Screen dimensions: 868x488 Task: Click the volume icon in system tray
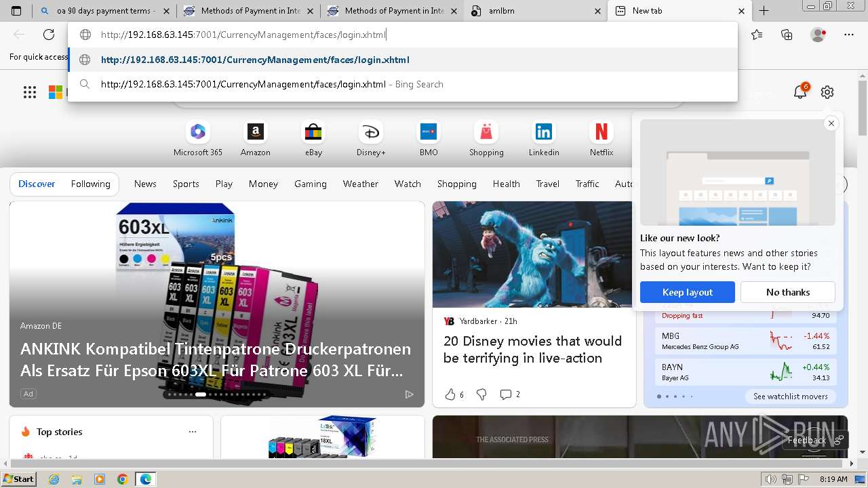point(770,479)
